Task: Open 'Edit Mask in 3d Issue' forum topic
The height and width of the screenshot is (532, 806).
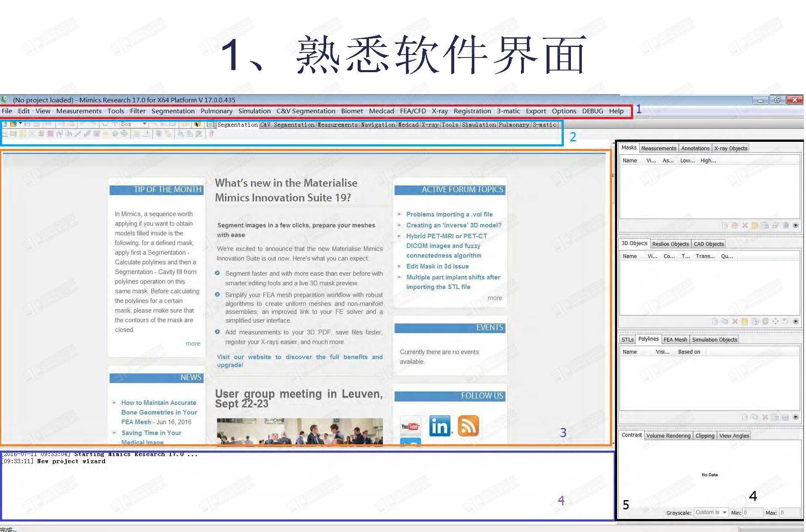Action: point(437,266)
